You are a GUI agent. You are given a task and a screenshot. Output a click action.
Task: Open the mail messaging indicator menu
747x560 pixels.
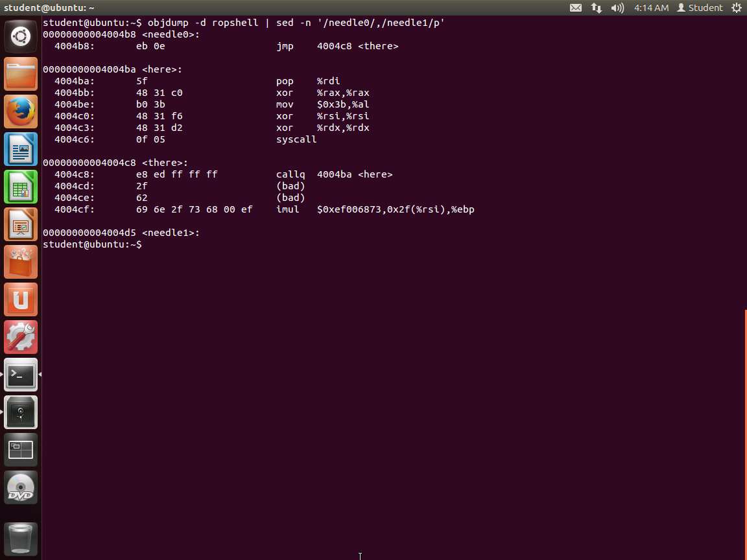(x=576, y=8)
